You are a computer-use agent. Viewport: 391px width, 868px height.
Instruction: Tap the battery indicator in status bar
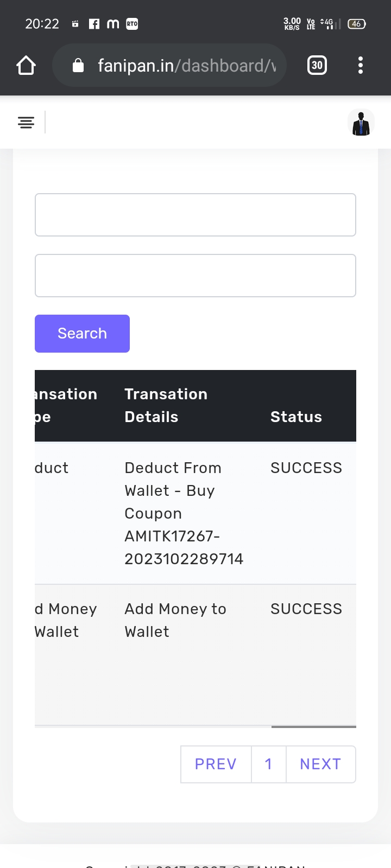[356, 24]
